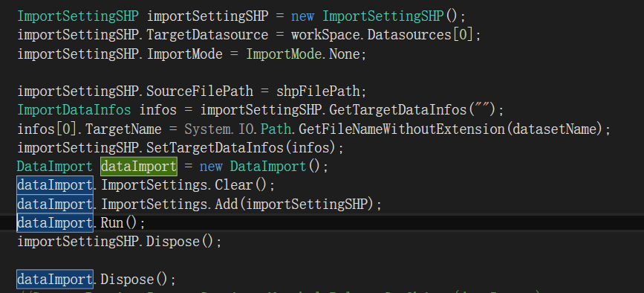Click the infos[0].TargetName assignment
Screen dimensions: 644x293
89,129
